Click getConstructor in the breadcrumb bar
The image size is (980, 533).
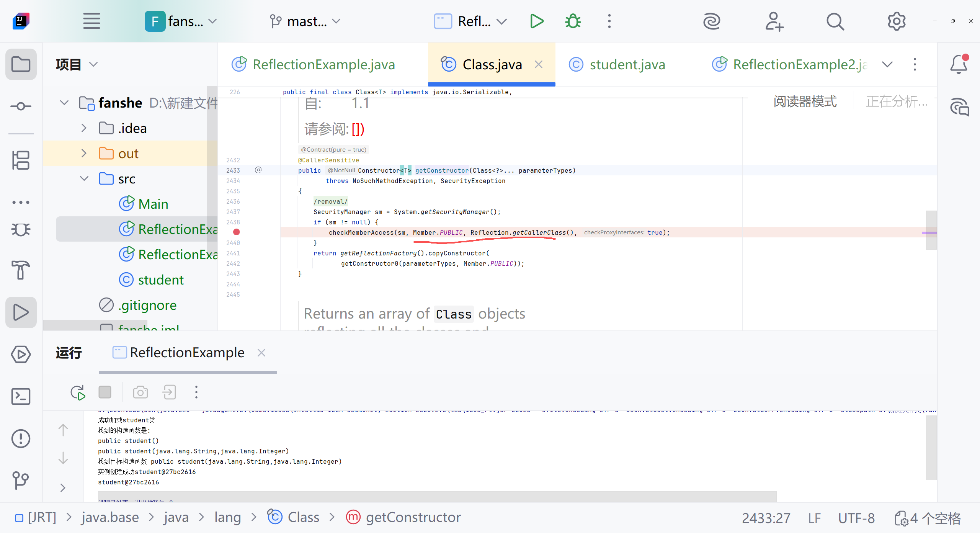(413, 517)
